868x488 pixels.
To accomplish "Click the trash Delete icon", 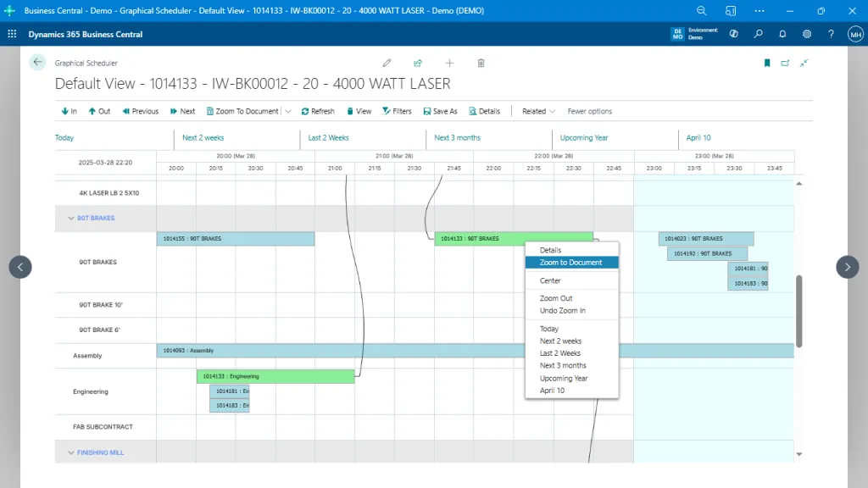I will pos(481,63).
